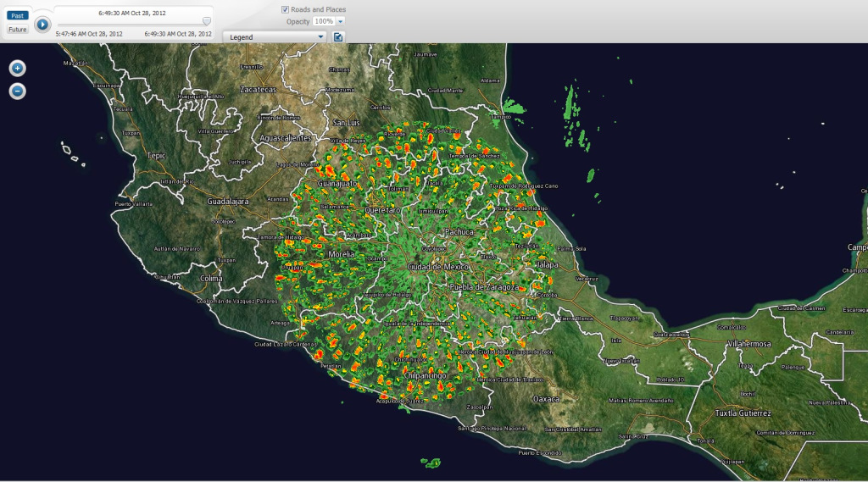Click the San Luis map label

click(346, 122)
